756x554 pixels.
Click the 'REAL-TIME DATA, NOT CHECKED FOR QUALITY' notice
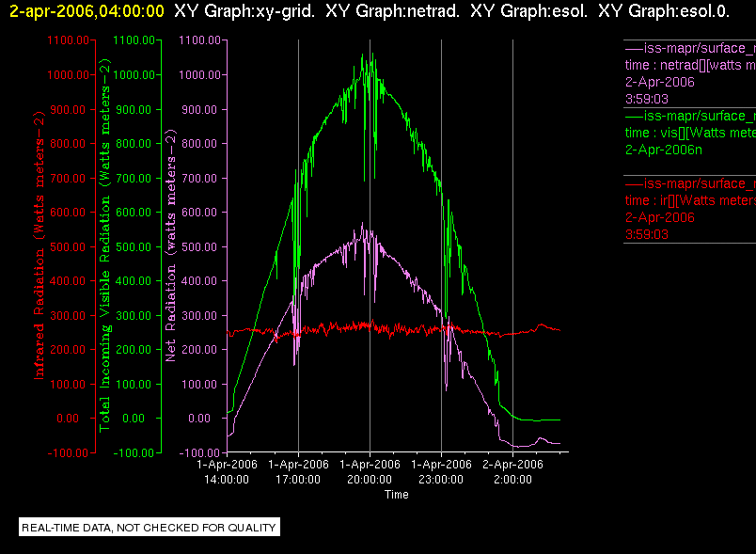pos(149,528)
